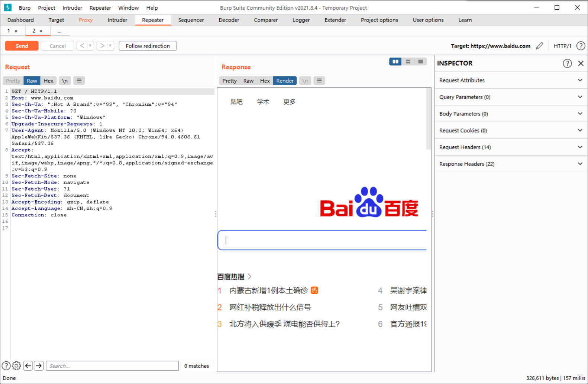This screenshot has width=588, height=384.
Task: Click the Baidu search box in render
Action: pyautogui.click(x=322, y=240)
